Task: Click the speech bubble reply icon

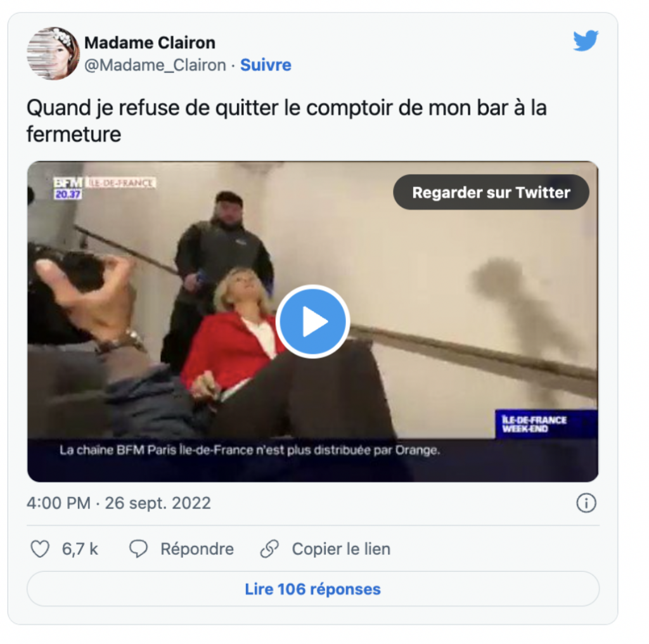Action: (x=138, y=549)
